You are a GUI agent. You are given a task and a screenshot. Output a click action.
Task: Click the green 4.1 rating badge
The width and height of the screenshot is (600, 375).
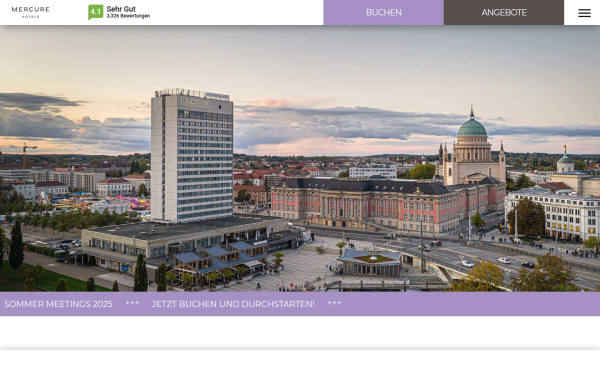coord(95,12)
